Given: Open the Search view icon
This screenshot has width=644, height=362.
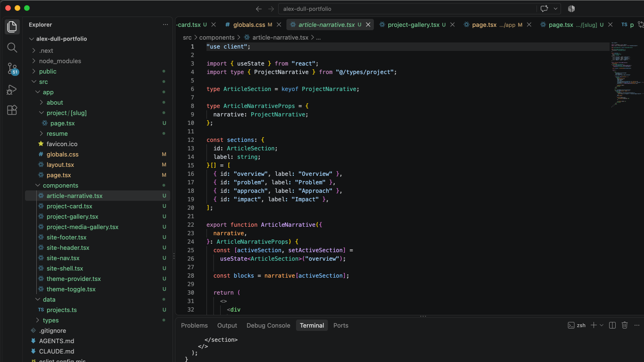Looking at the screenshot, I should pos(12,48).
